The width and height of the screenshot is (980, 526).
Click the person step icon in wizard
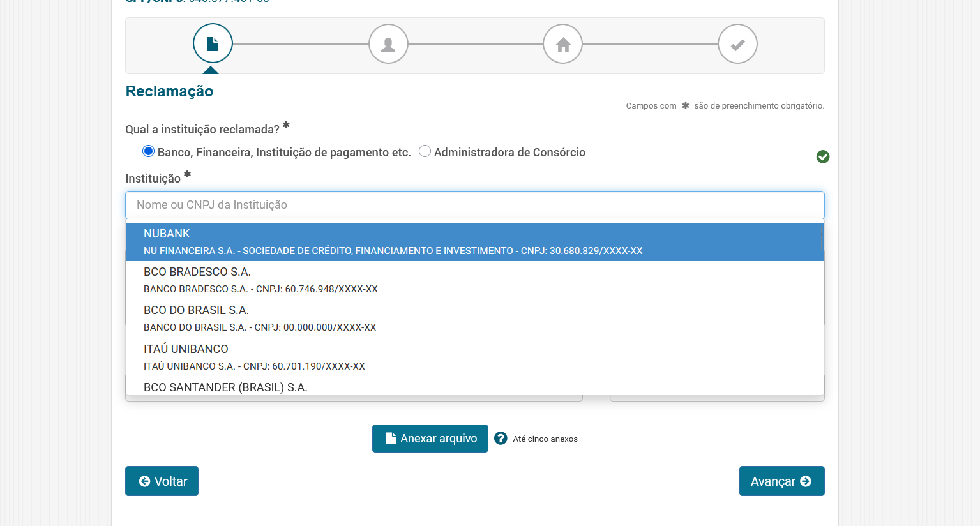tap(388, 44)
